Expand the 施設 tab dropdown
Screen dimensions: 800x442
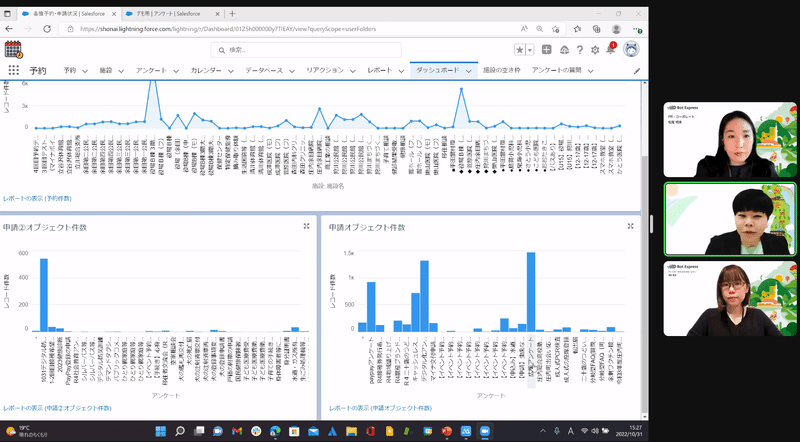[121, 71]
